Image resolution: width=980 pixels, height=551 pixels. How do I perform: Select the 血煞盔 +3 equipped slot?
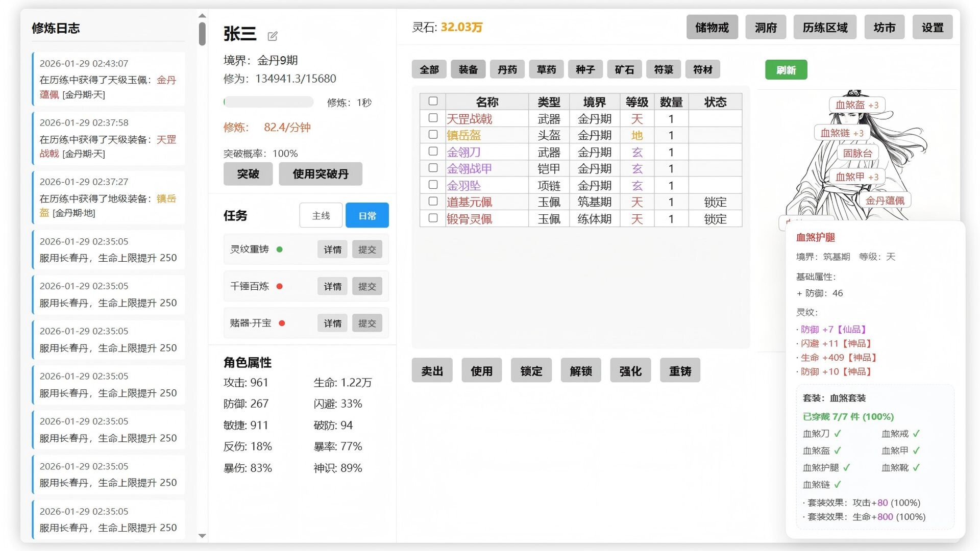coord(857,105)
